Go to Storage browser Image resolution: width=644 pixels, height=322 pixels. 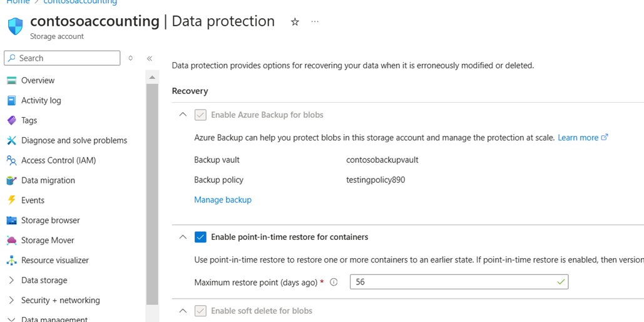click(50, 221)
